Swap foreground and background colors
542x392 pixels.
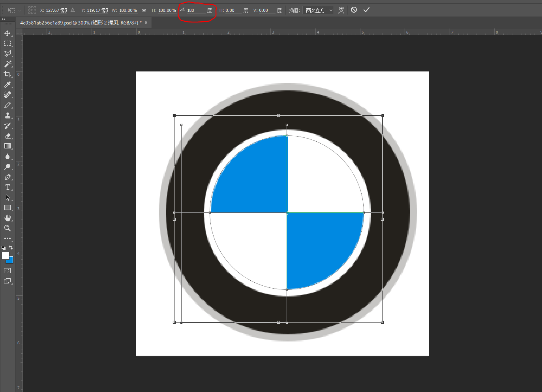(11, 248)
